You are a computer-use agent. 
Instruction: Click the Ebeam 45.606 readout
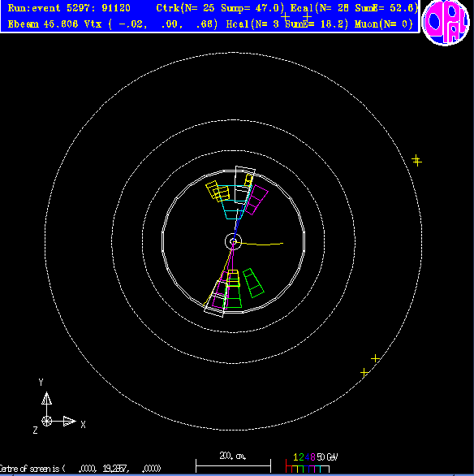click(x=43, y=24)
